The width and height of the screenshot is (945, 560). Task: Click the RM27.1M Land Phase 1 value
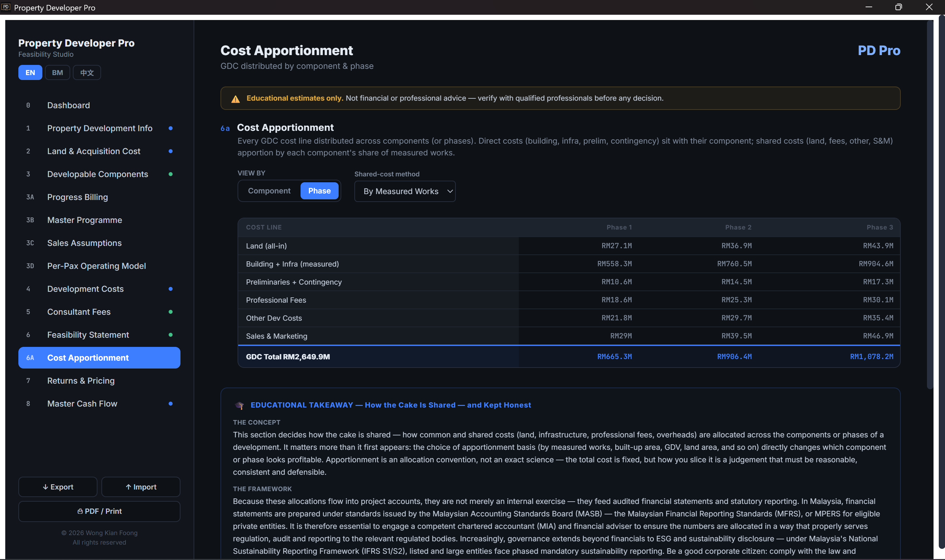[617, 246]
